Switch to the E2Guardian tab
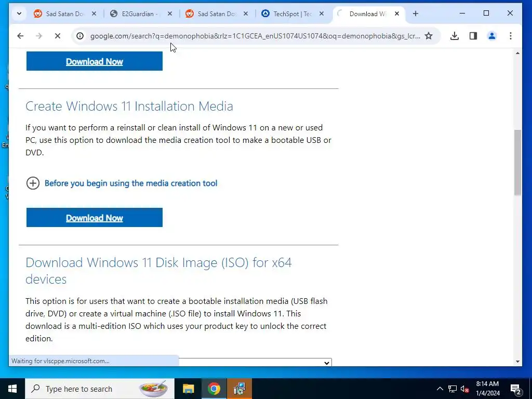The height and width of the screenshot is (399, 532). 140,14
